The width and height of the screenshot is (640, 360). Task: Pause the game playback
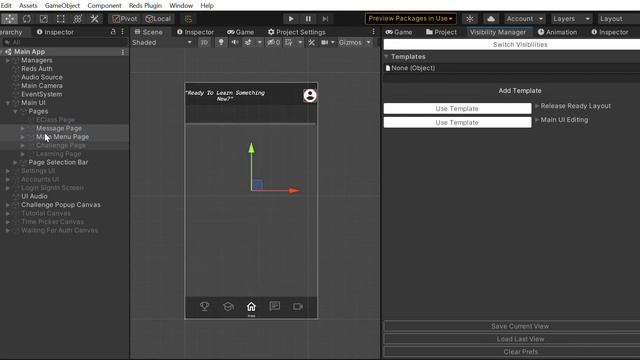[308, 19]
